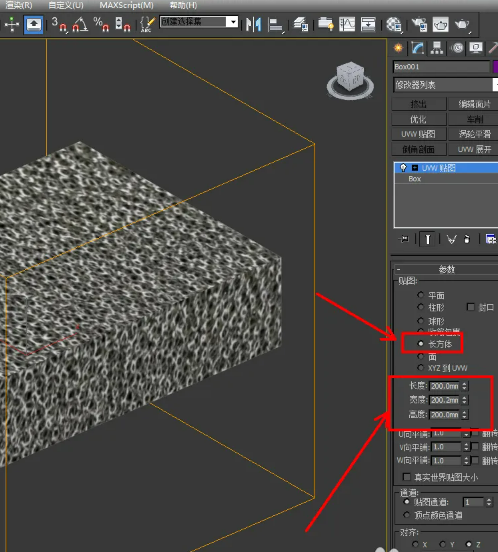This screenshot has height=552, width=498.
Task: Select the XYZ 到 UVW radio button
Action: 421,368
